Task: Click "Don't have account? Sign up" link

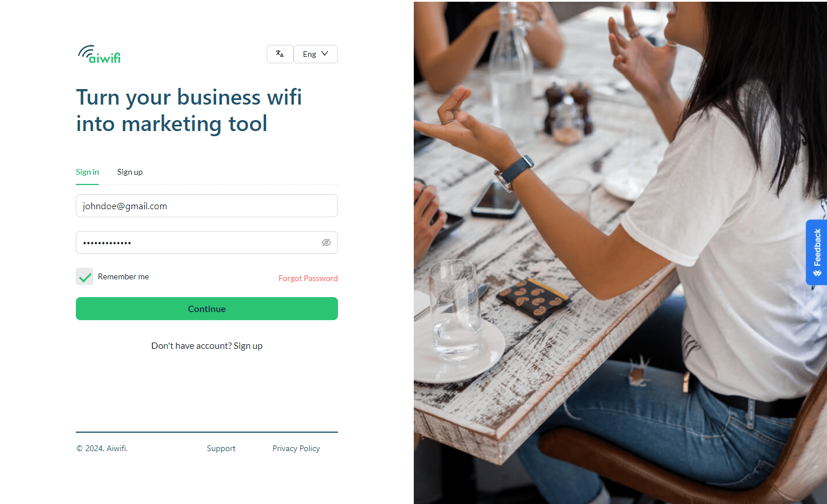Action: tap(207, 345)
